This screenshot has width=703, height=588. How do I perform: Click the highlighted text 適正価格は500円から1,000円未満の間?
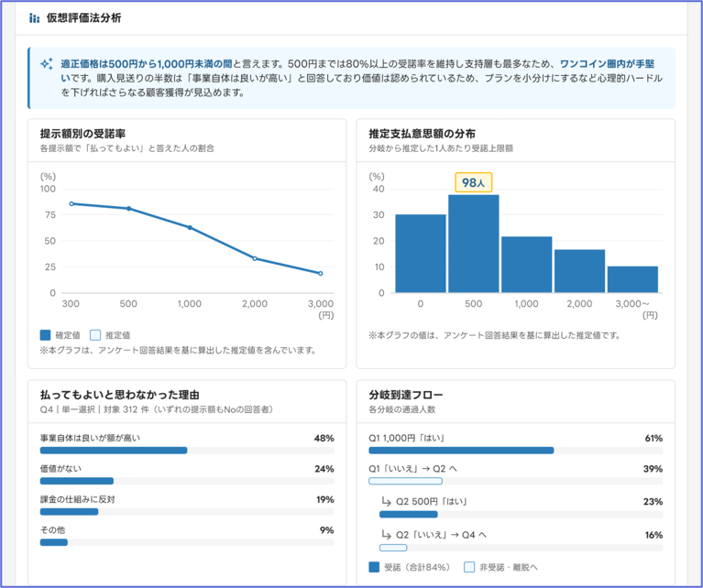pos(147,63)
